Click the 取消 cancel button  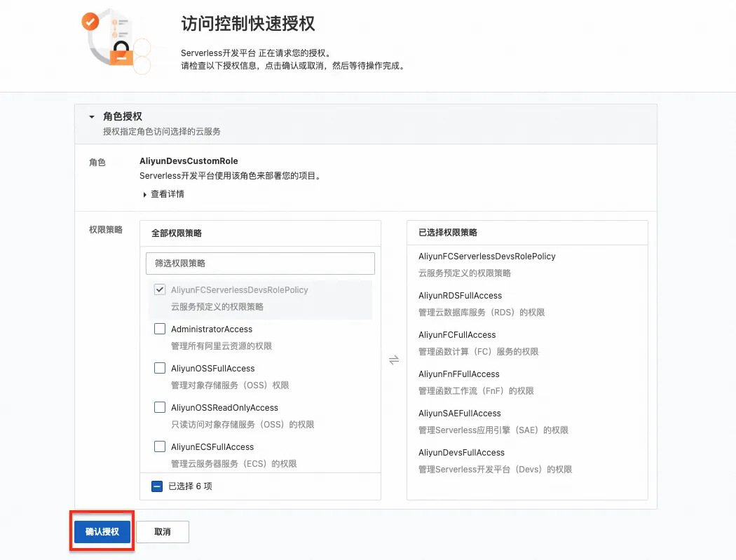(x=163, y=531)
